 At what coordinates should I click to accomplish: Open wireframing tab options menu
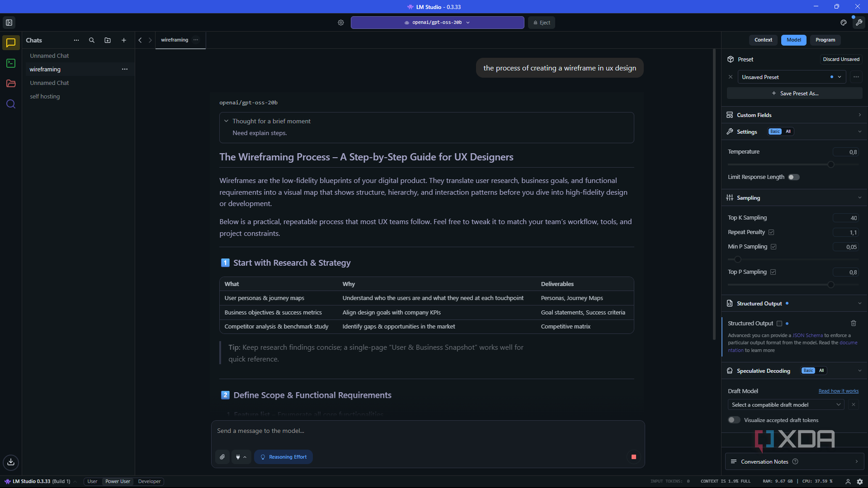click(x=196, y=40)
